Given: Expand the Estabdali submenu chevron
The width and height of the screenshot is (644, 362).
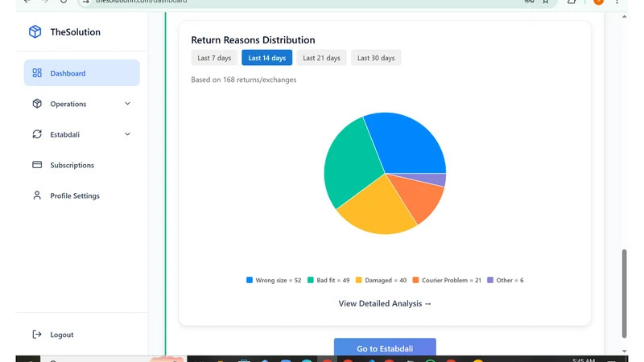Looking at the screenshot, I should [x=127, y=134].
